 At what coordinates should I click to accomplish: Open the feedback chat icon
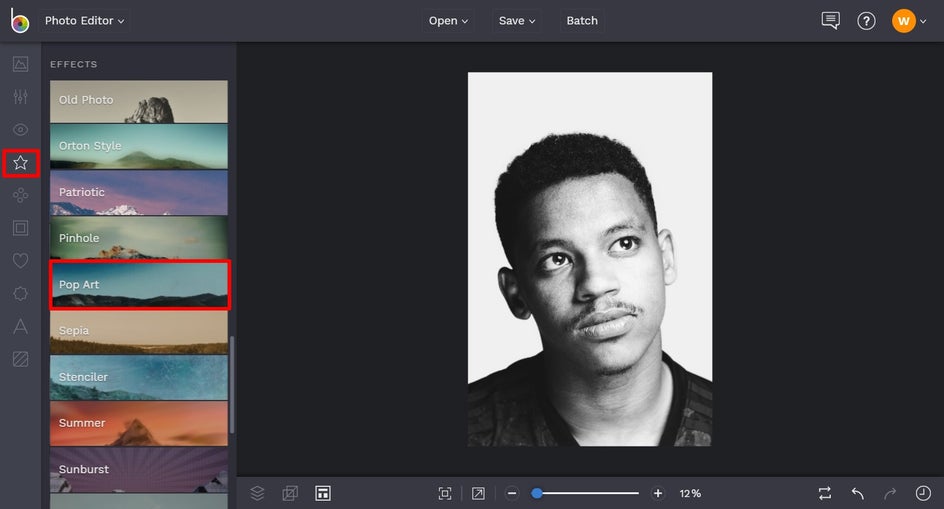coord(830,21)
